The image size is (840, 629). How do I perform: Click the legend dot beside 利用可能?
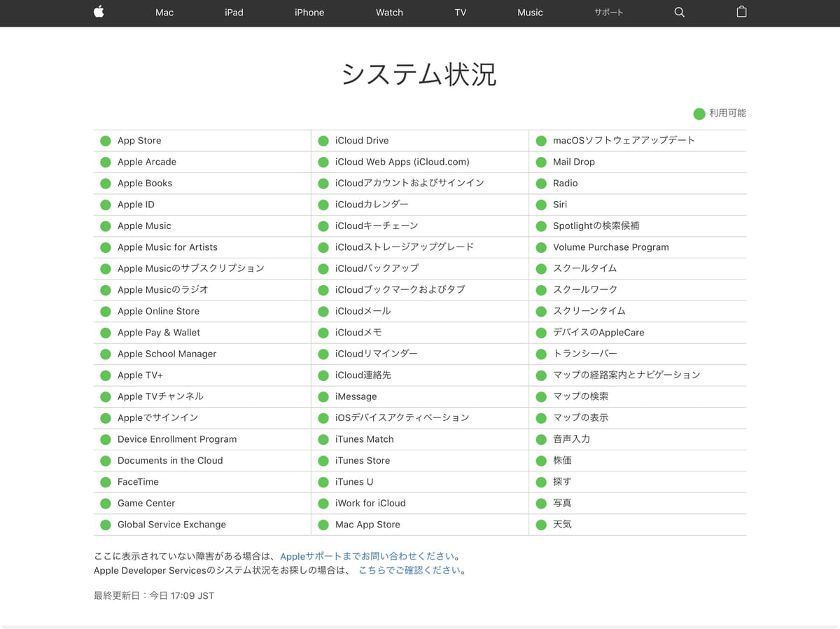(x=699, y=113)
